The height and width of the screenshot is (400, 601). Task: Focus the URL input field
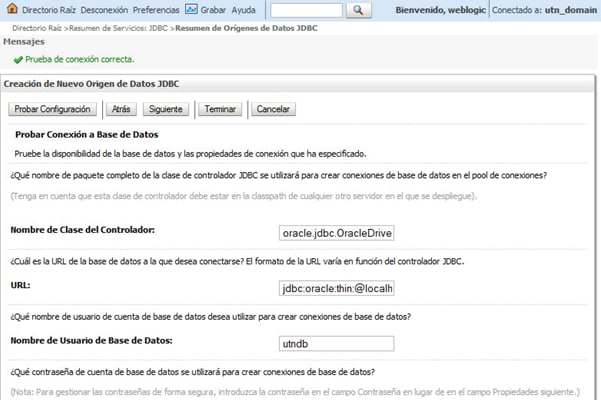point(337,288)
